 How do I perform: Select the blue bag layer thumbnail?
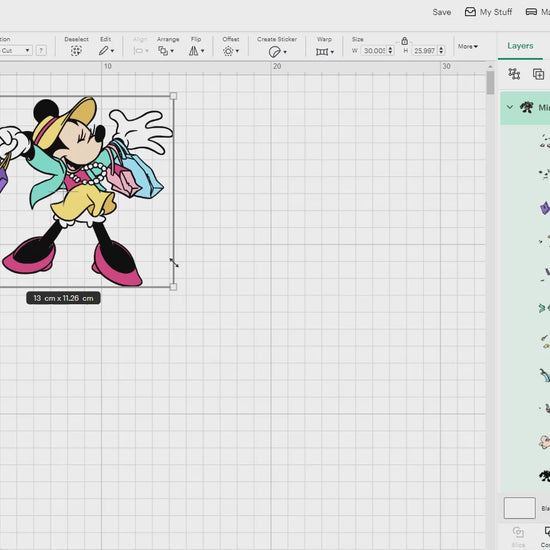pyautogui.click(x=545, y=376)
